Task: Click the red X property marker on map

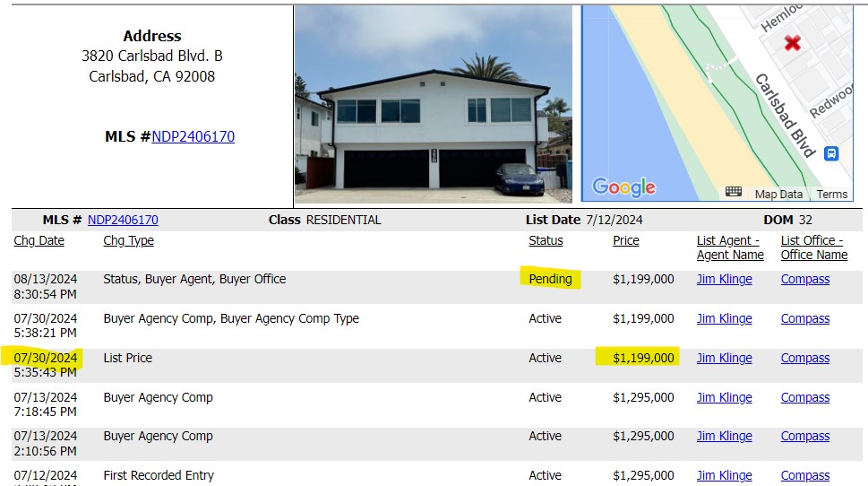Action: pyautogui.click(x=792, y=43)
